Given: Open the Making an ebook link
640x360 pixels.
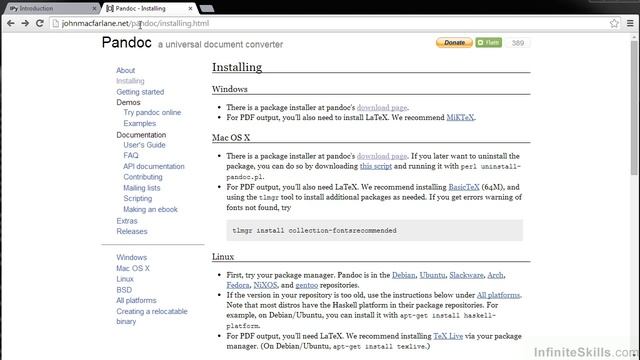Looking at the screenshot, I should [x=150, y=209].
